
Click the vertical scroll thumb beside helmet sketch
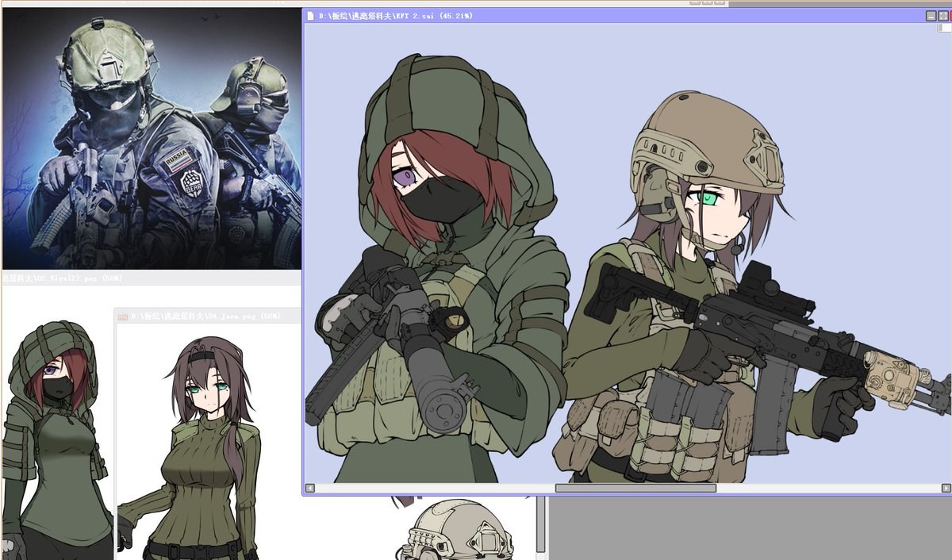pos(542,524)
